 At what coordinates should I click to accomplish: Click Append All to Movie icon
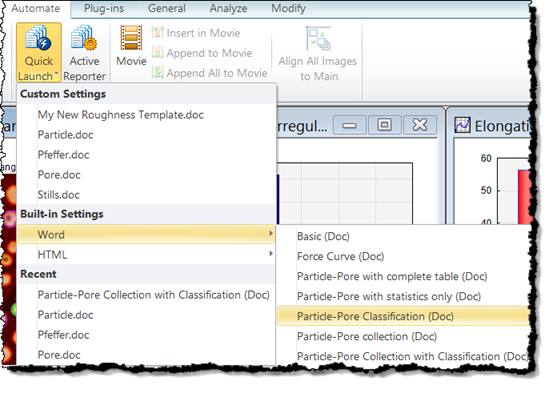[157, 72]
